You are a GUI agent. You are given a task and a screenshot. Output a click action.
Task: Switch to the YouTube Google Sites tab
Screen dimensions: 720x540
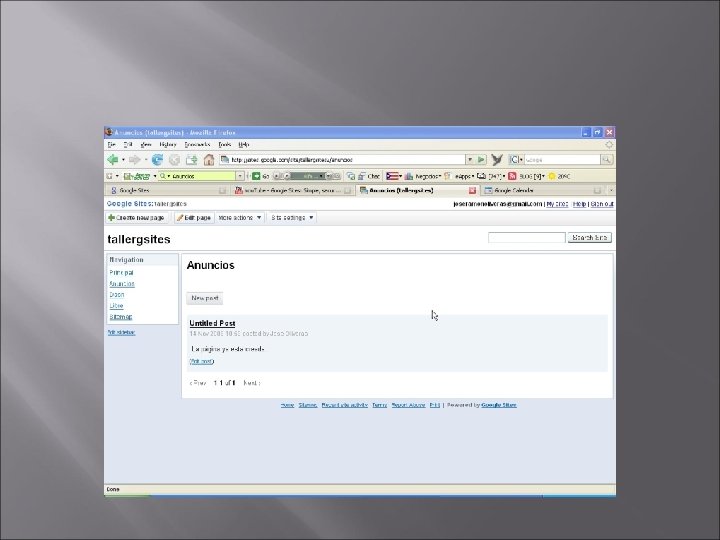[x=292, y=190]
